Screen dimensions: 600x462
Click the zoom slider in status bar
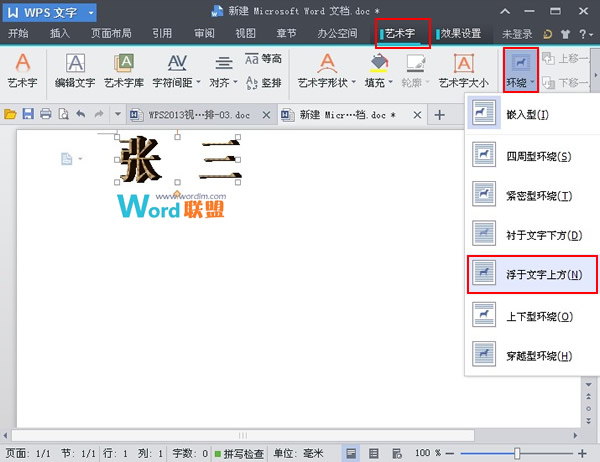tap(516, 453)
